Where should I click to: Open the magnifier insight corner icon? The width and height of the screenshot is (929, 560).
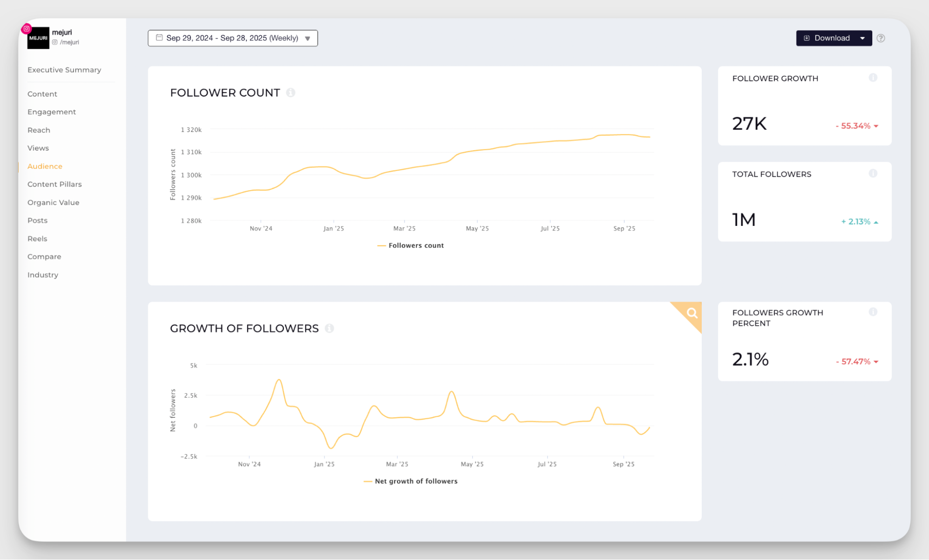click(692, 313)
